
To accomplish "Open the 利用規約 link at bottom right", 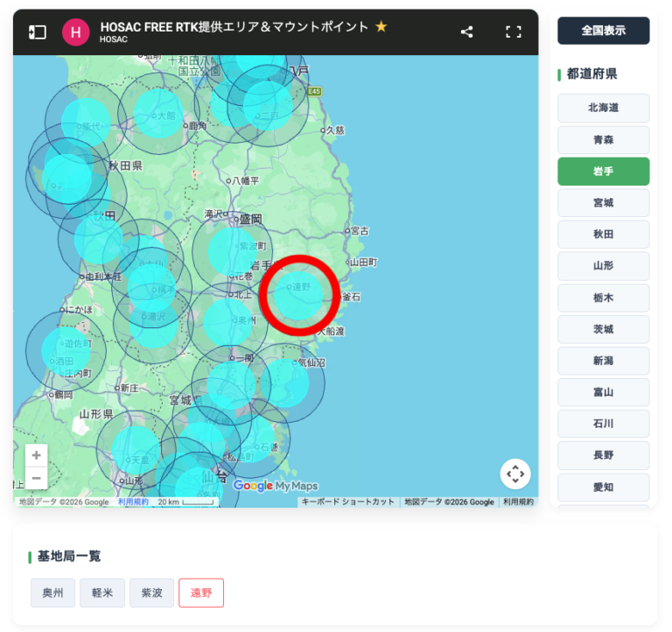I will [x=518, y=502].
